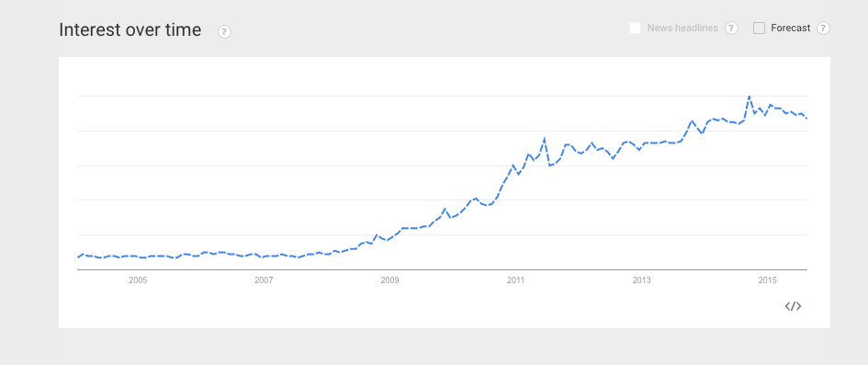Select the News headlines label
This screenshot has width=868, height=365.
[682, 28]
